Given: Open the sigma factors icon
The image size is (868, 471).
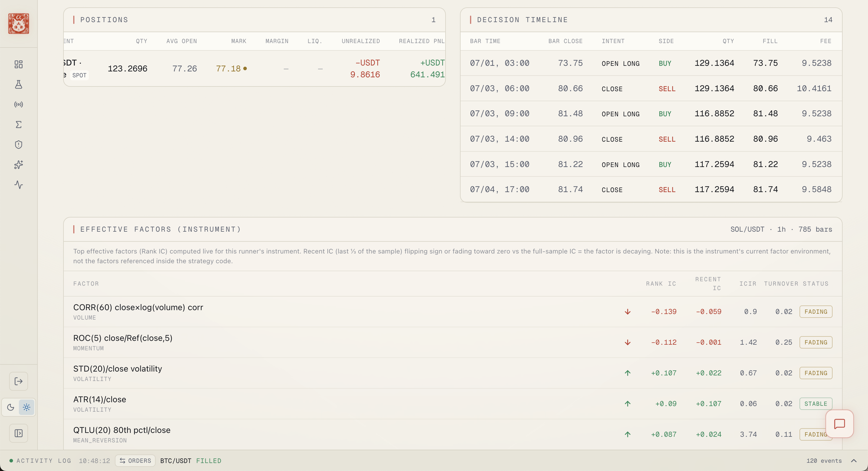Looking at the screenshot, I should 19,125.
